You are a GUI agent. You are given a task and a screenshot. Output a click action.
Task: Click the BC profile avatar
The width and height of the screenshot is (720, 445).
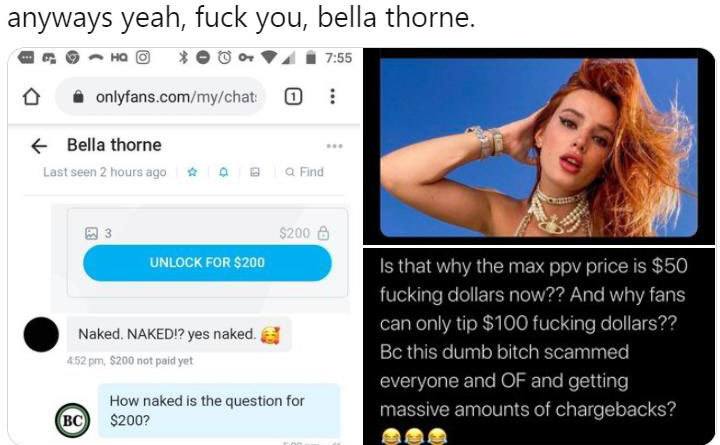[x=73, y=420]
